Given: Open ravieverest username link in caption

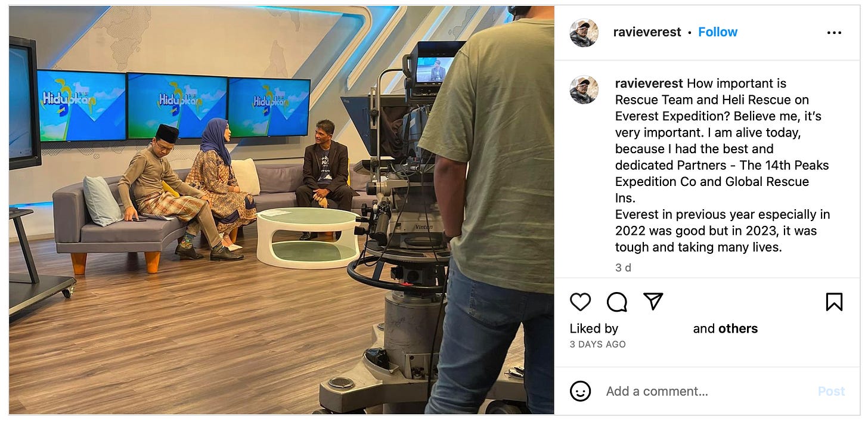Looking at the screenshot, I should tap(649, 83).
